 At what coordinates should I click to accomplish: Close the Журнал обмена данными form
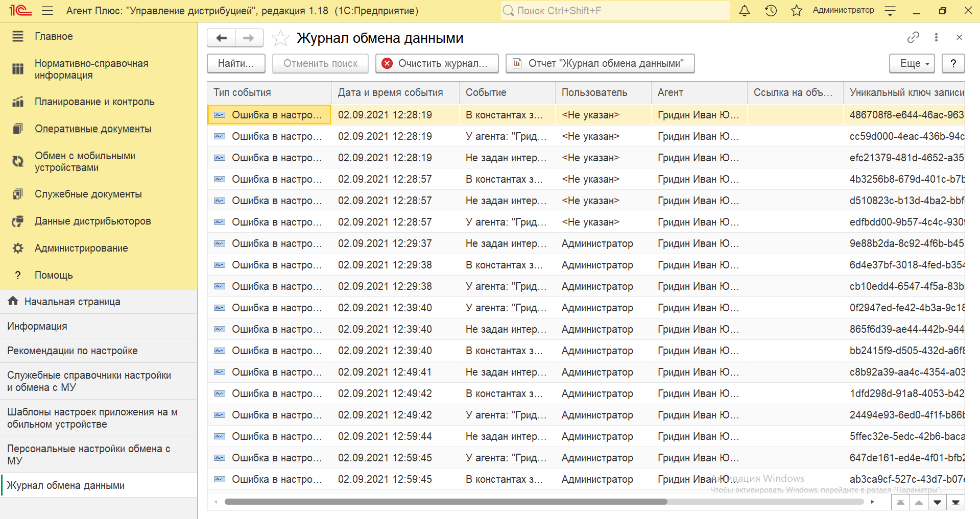coord(959,37)
